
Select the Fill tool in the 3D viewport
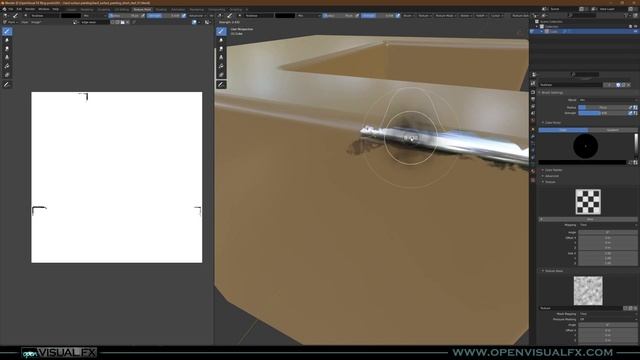tap(221, 67)
